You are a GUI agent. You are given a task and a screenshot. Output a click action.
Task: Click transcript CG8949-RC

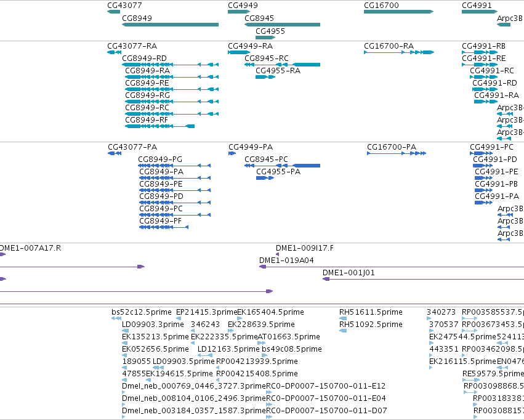click(172, 114)
